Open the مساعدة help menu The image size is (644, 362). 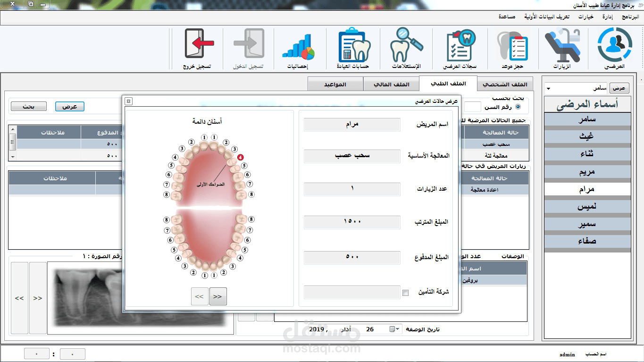[x=508, y=17]
